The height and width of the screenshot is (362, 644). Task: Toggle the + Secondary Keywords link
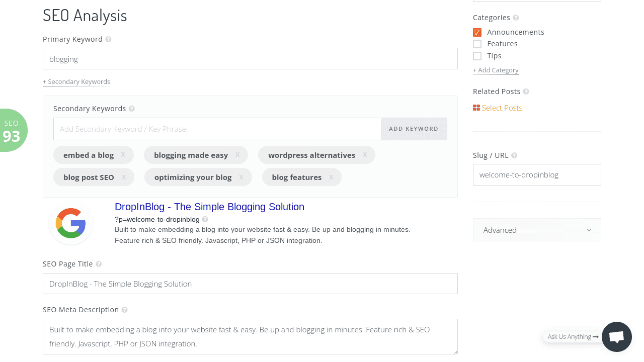[x=76, y=81]
